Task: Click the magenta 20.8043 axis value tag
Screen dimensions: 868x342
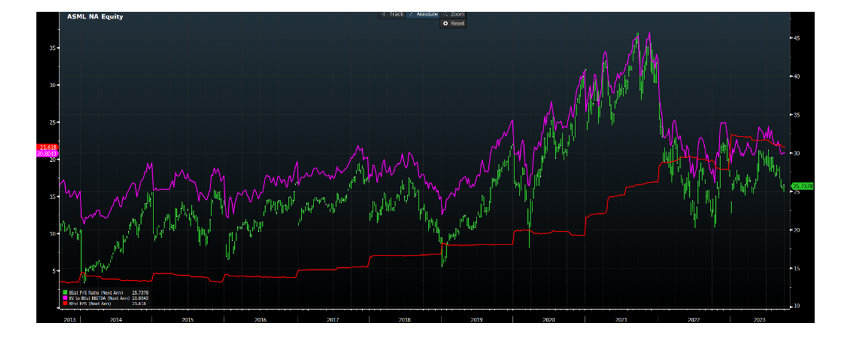Action: pyautogui.click(x=48, y=153)
